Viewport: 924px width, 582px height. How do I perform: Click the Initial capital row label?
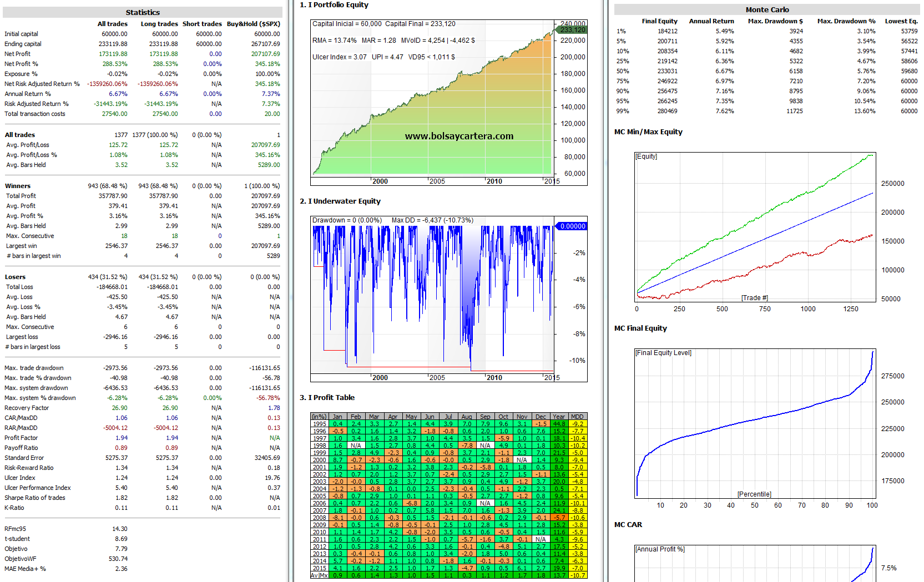(x=22, y=34)
